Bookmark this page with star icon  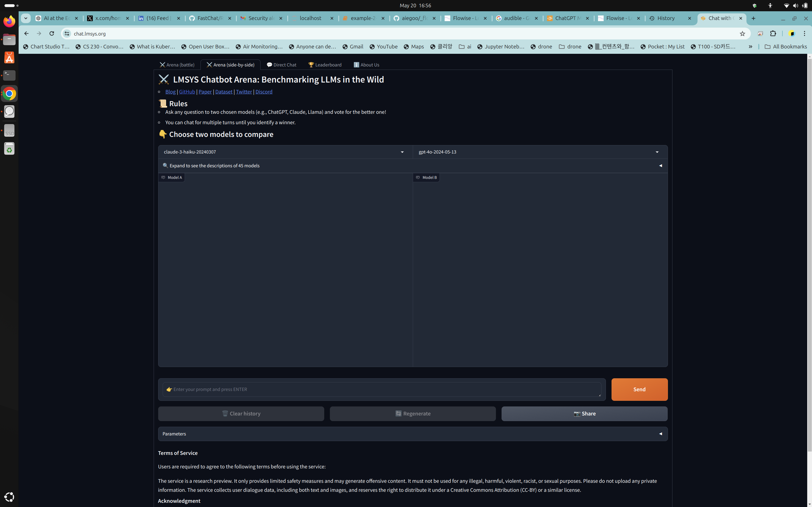742,34
